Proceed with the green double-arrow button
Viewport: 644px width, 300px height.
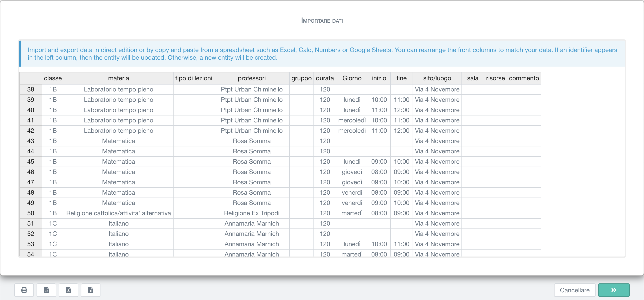[x=614, y=290]
